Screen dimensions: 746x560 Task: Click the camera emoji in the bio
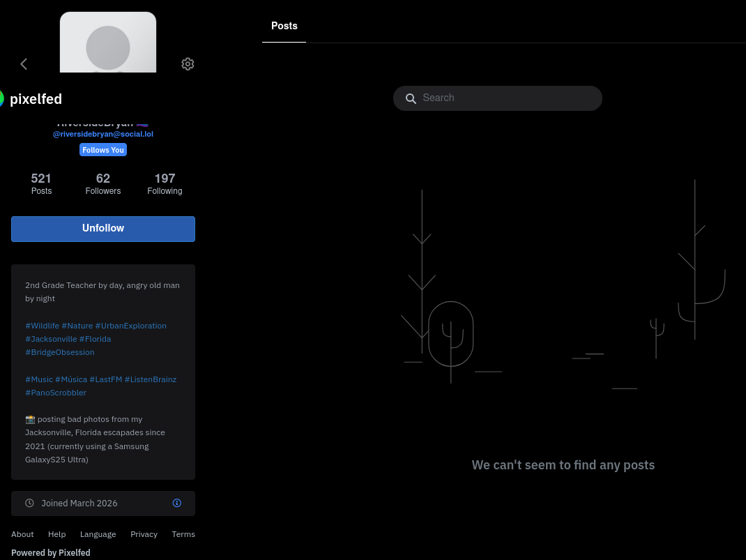coord(30,420)
